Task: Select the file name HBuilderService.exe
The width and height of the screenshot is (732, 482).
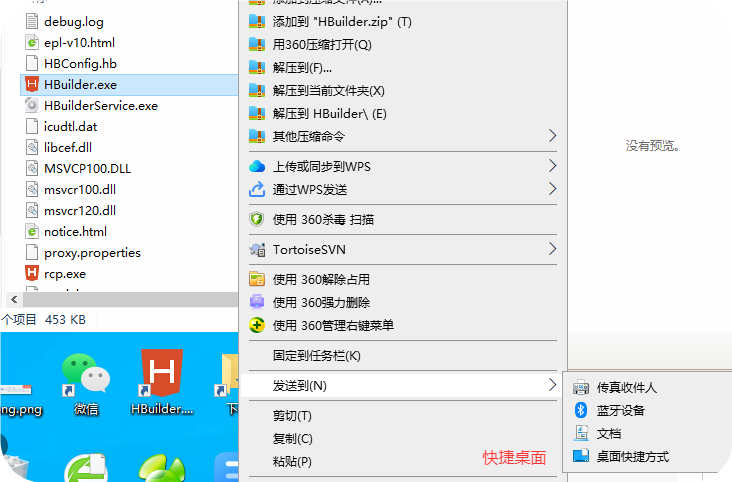Action: tap(101, 106)
